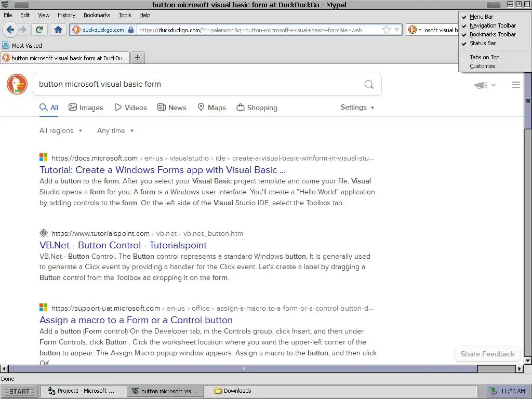Toggle Status Bar visibility
Viewport: 532px width, 399px height.
(495, 43)
